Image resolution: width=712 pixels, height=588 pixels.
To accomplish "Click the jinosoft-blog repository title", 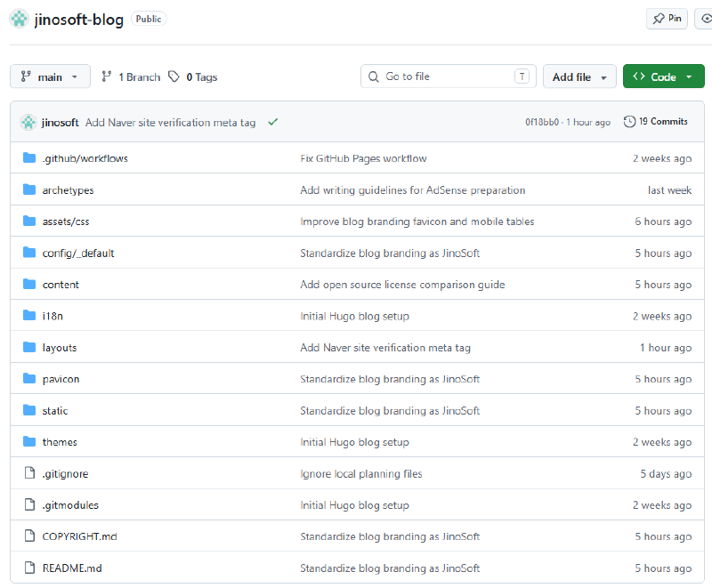I will (x=78, y=20).
